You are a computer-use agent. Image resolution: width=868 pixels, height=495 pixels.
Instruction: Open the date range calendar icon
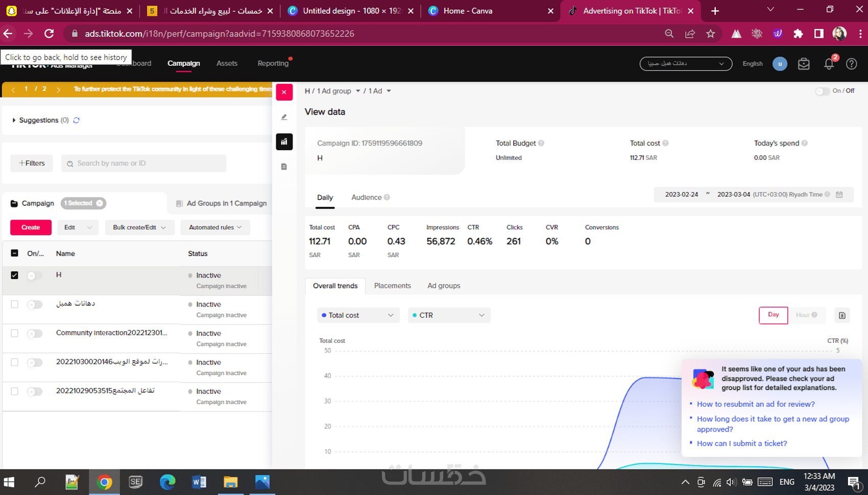839,194
